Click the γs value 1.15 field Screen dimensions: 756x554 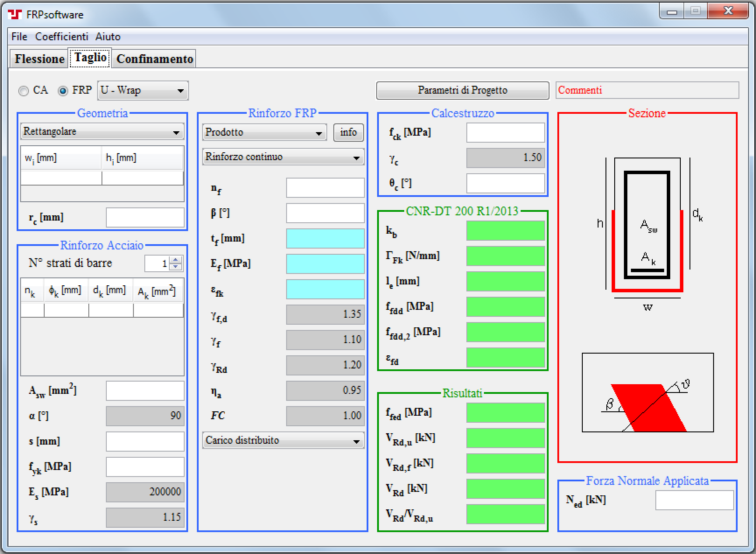coord(145,518)
